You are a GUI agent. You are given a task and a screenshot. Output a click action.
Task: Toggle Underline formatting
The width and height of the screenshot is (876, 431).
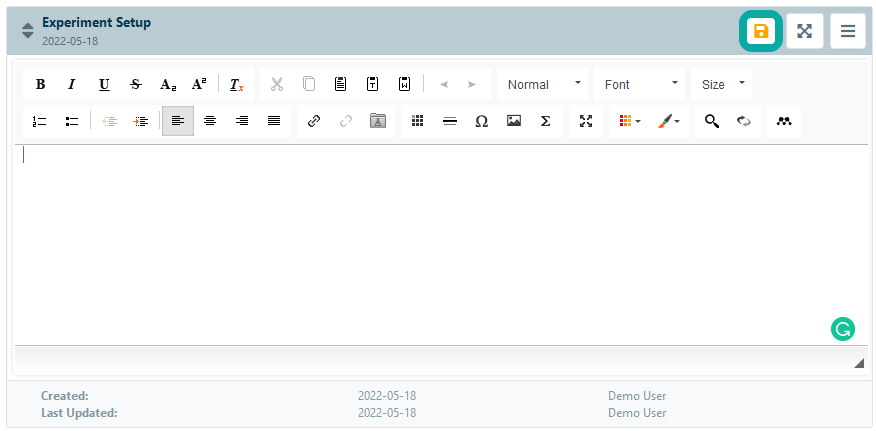[104, 85]
